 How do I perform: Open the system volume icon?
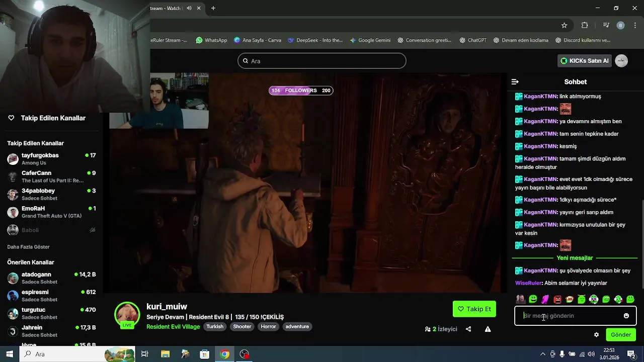pyautogui.click(x=591, y=354)
